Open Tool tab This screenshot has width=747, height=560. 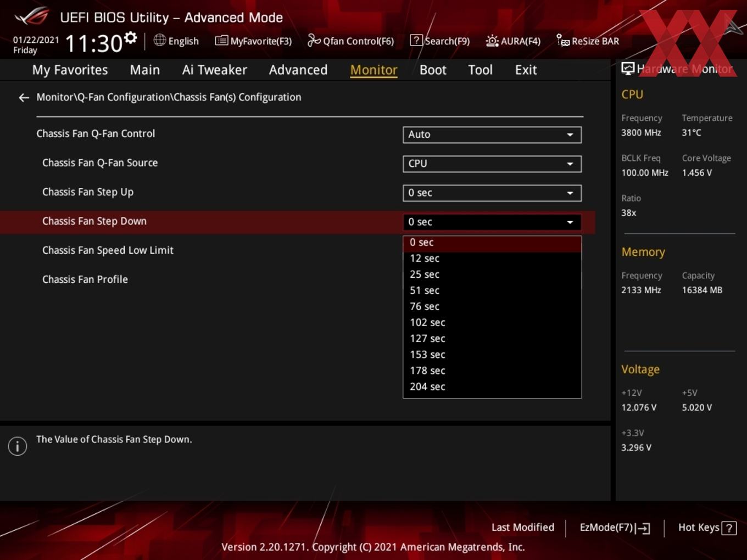(x=481, y=70)
